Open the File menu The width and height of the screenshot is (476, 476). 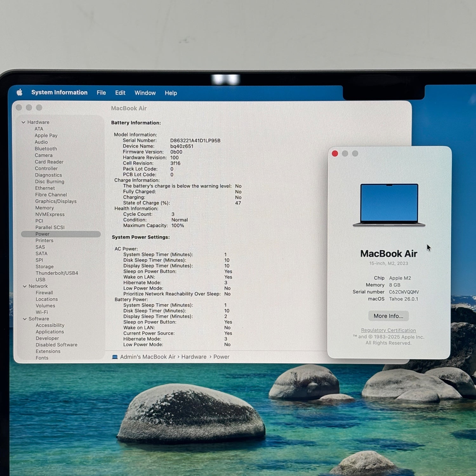[101, 93]
